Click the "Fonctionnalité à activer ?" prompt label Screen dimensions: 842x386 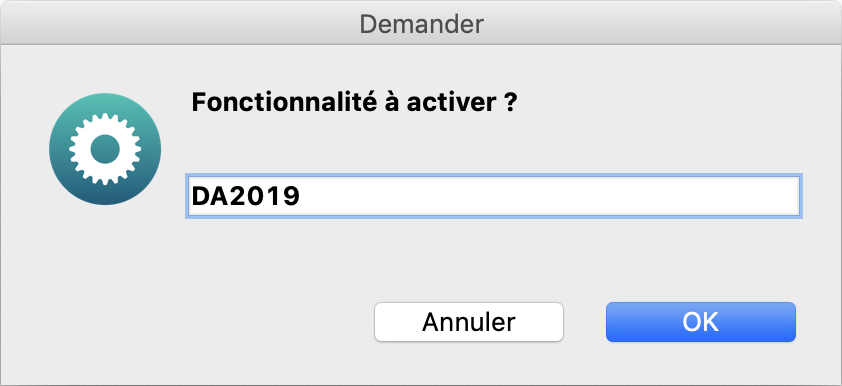(x=354, y=102)
